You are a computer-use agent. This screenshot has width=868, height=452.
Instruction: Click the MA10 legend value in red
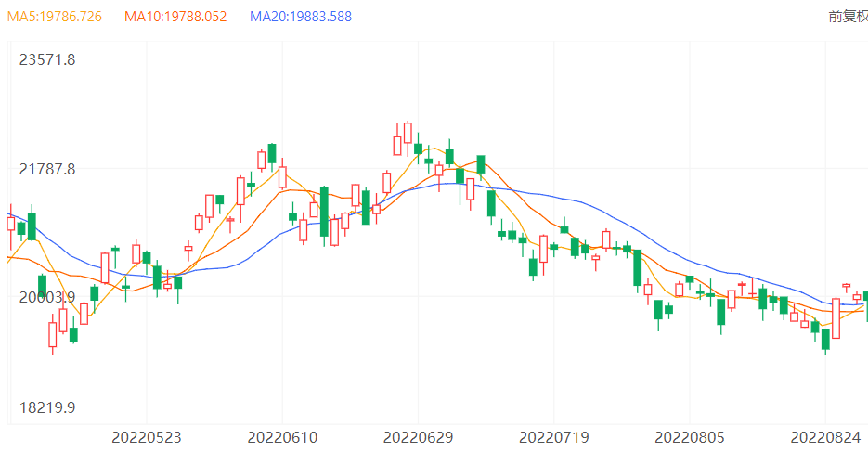175,17
